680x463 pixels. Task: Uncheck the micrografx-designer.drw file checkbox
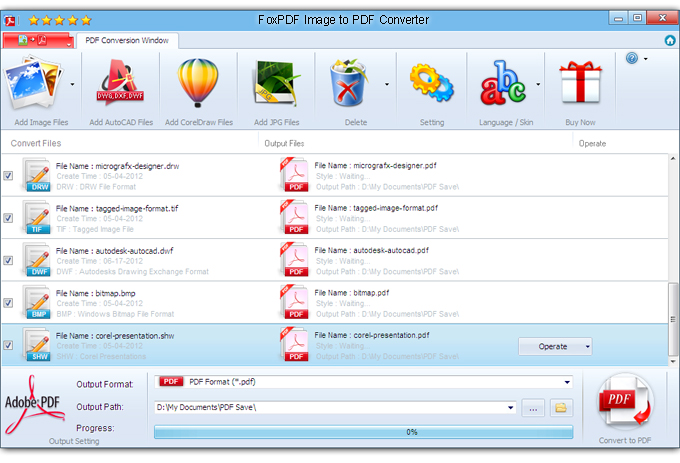click(9, 175)
